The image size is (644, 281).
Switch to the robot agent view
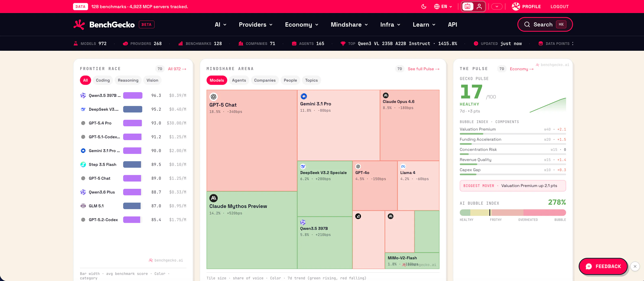[467, 6]
